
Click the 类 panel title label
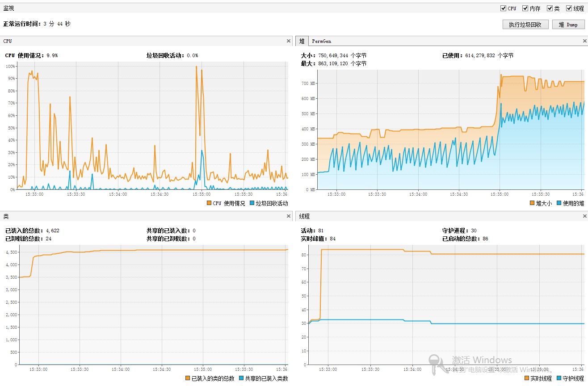coord(6,216)
